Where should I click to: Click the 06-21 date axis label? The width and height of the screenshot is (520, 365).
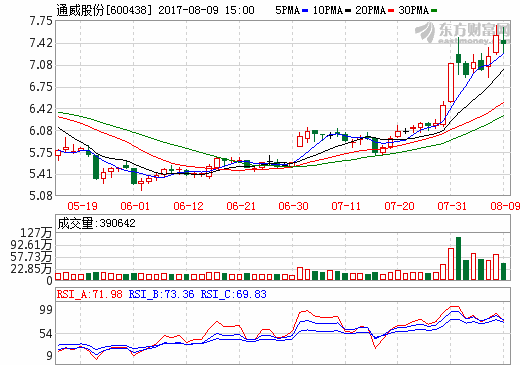click(241, 206)
